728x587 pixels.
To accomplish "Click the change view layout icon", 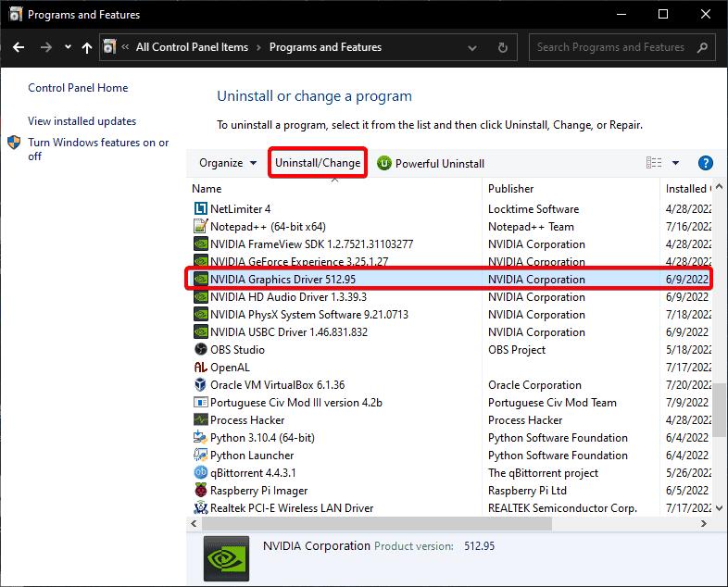I will [654, 163].
